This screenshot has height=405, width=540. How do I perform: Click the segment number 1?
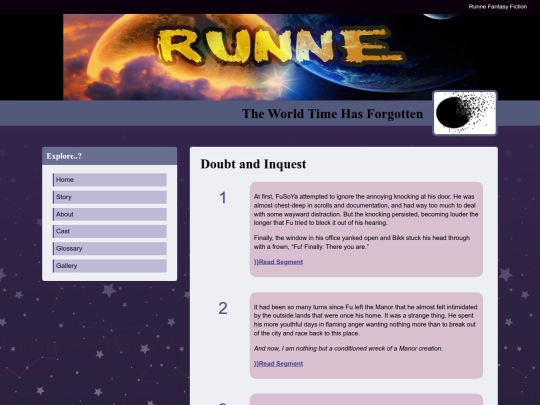[x=223, y=198]
